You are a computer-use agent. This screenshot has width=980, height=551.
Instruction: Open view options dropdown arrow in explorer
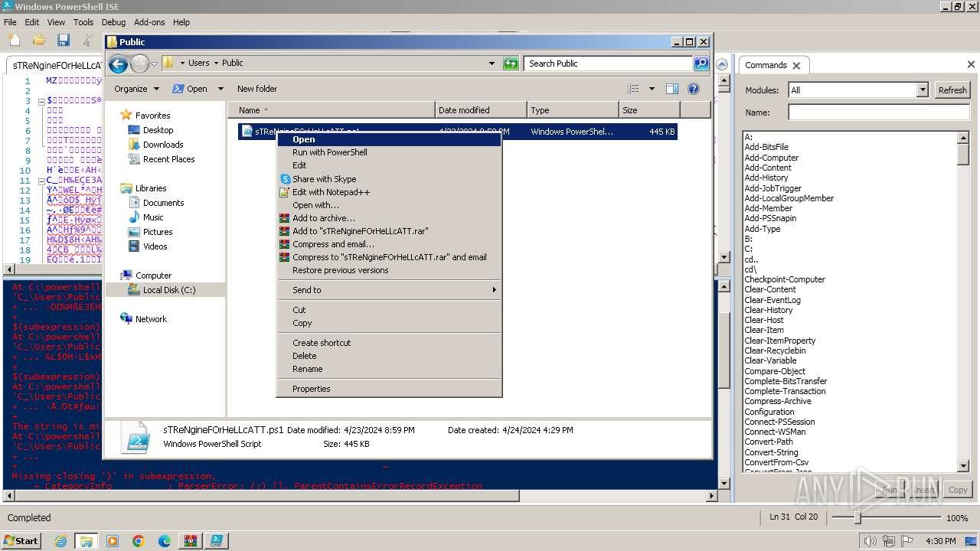(652, 89)
